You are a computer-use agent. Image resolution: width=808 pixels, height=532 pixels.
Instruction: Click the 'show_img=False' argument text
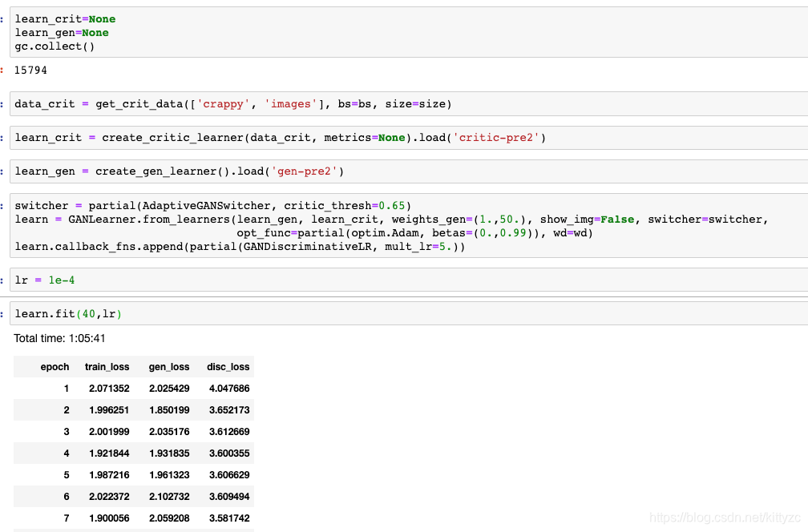(588, 220)
